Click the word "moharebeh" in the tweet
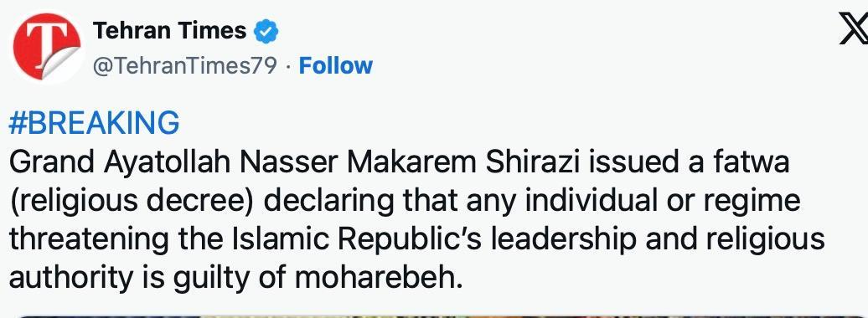 378,278
